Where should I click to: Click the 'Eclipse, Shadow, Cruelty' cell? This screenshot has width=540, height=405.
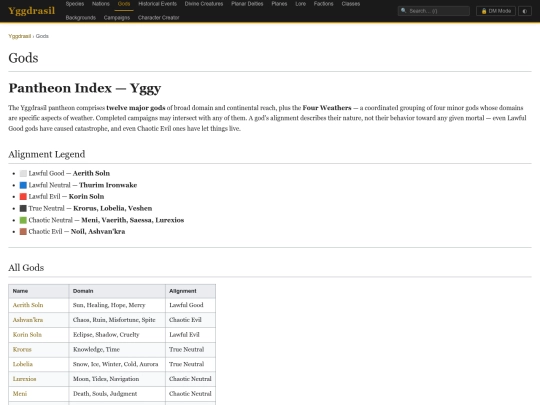point(117,335)
